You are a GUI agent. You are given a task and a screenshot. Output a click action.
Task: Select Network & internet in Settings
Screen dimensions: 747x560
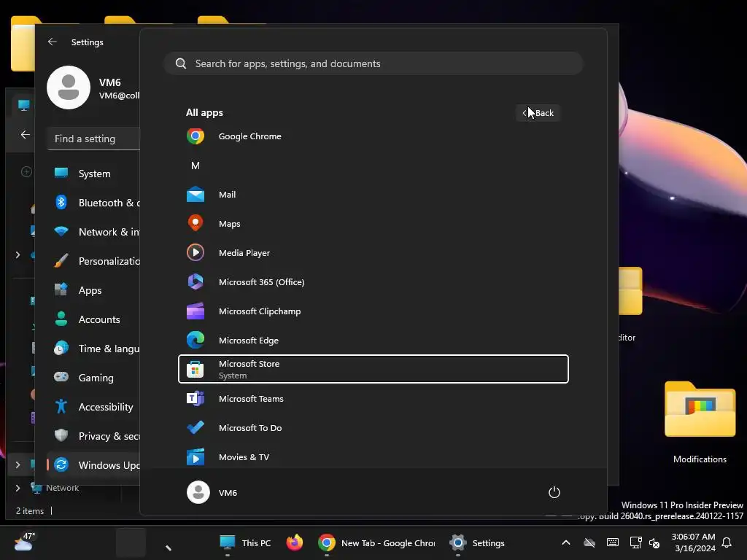click(x=94, y=231)
